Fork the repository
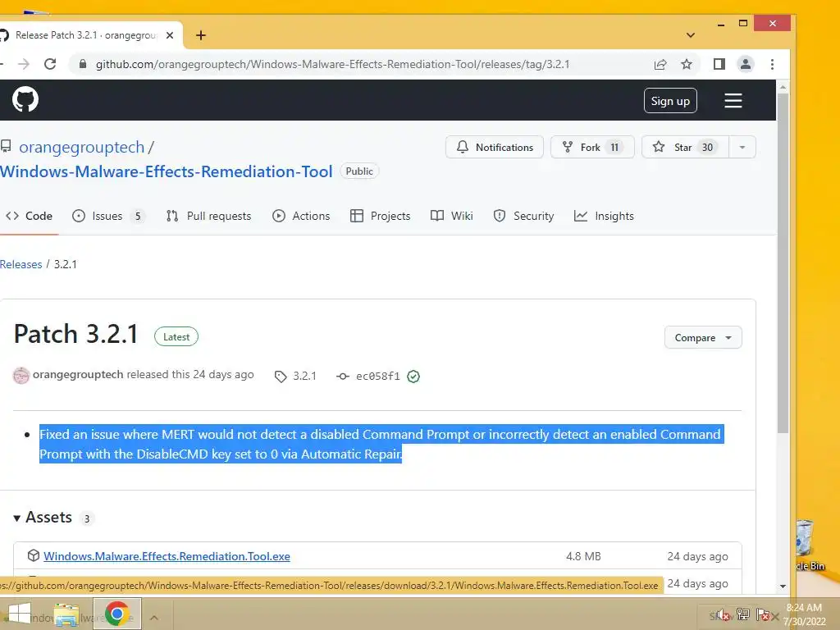Image resolution: width=840 pixels, height=630 pixels. coord(592,148)
